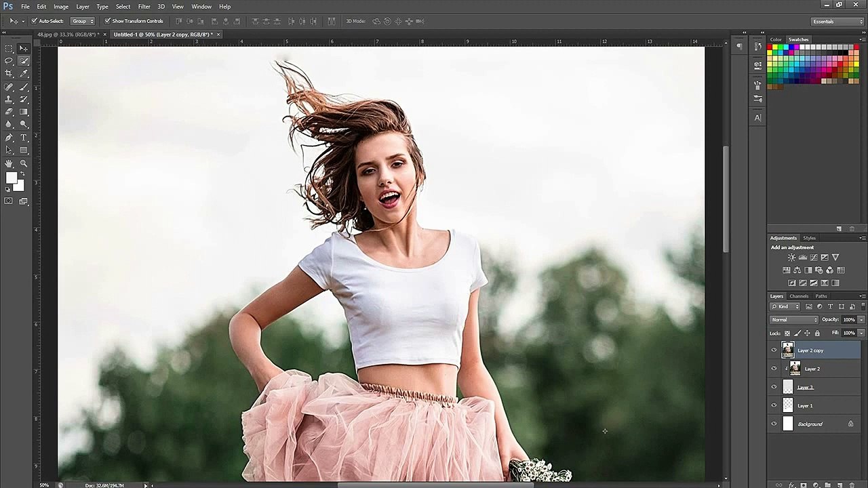Add a Curves adjustment

pyautogui.click(x=814, y=258)
